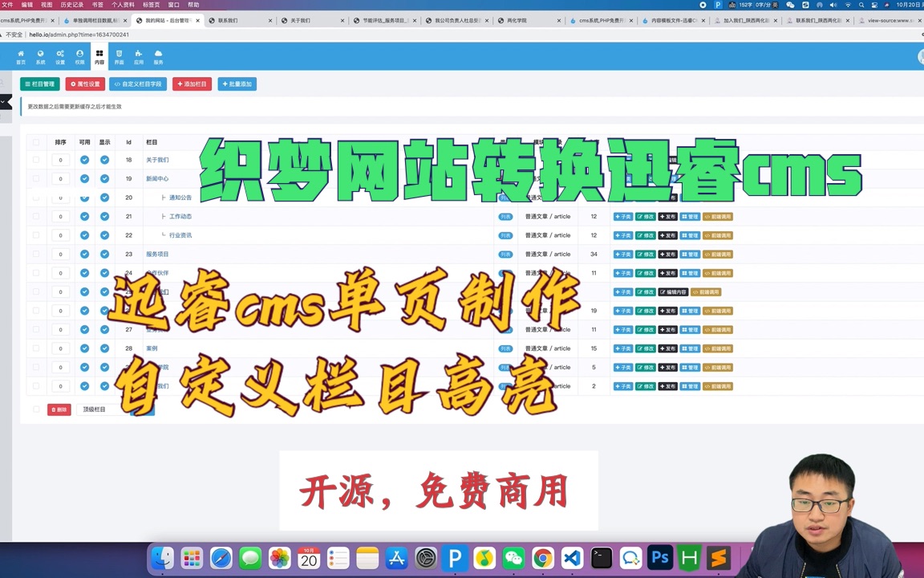
Task: Click the red 删除 delete button
Action: coord(59,409)
